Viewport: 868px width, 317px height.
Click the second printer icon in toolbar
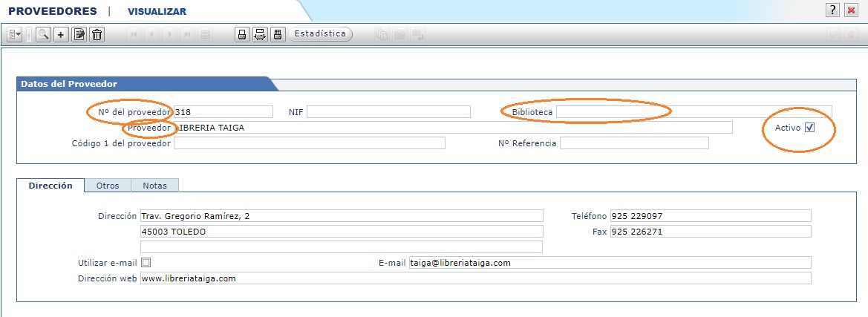260,34
